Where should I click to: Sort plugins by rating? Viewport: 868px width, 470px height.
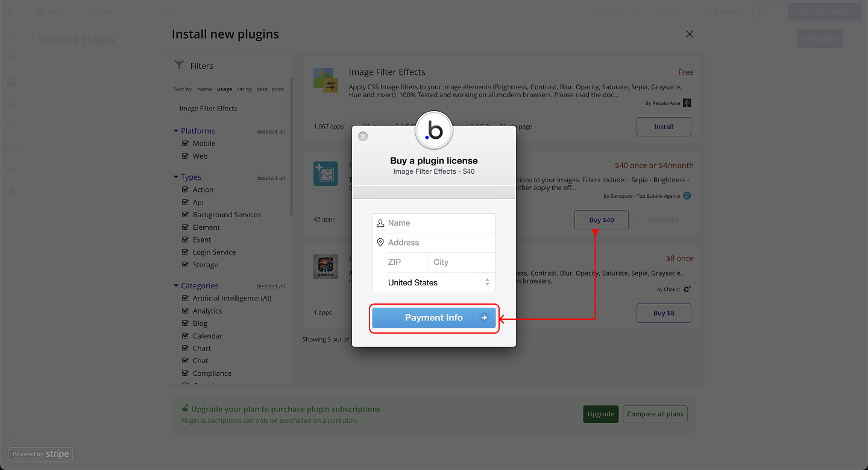[244, 89]
